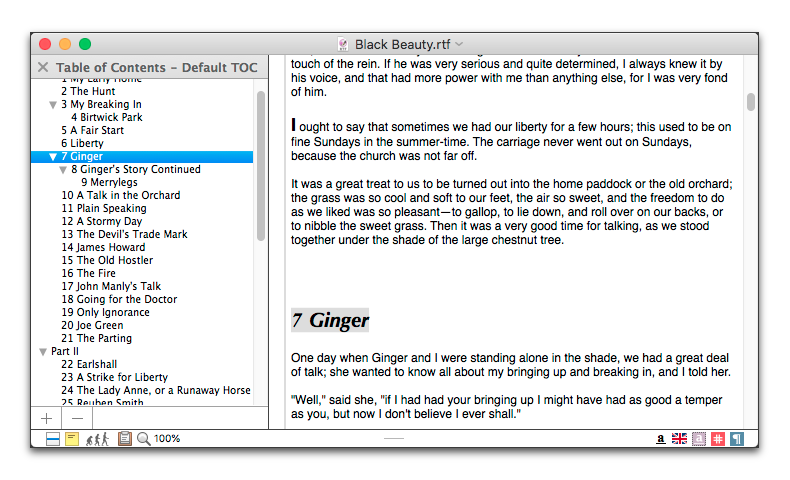Click the Black Beauty.rtf document icon

343,44
